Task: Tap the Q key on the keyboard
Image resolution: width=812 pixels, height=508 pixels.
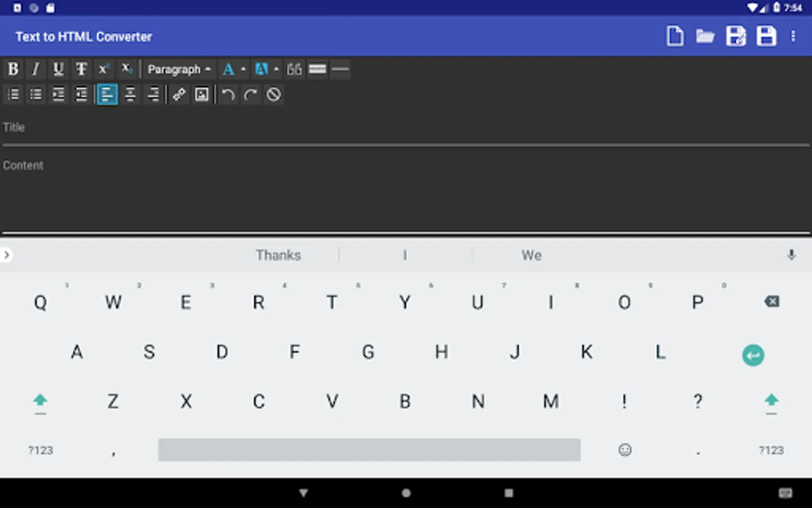Action: [x=41, y=303]
